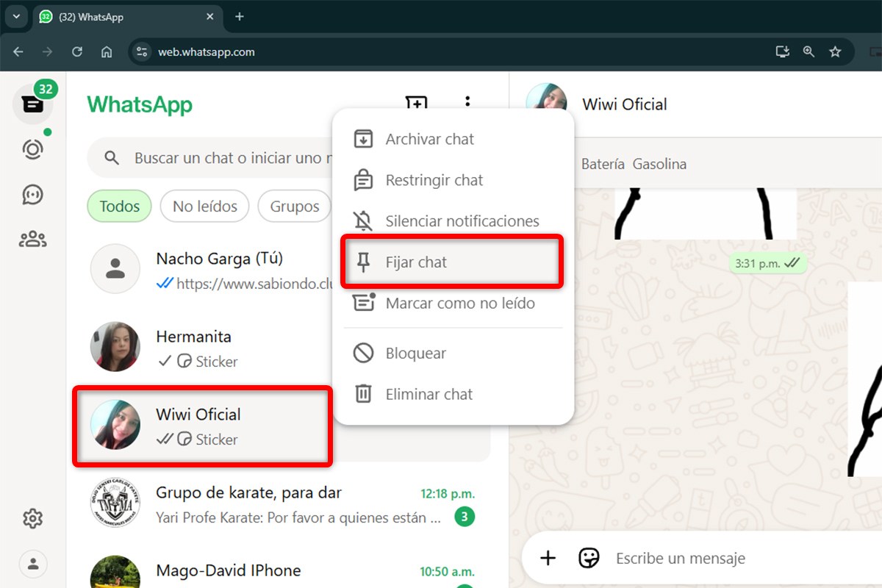Click the zoom magnifier icon in address bar
Image resolution: width=882 pixels, height=588 pixels.
click(x=808, y=51)
